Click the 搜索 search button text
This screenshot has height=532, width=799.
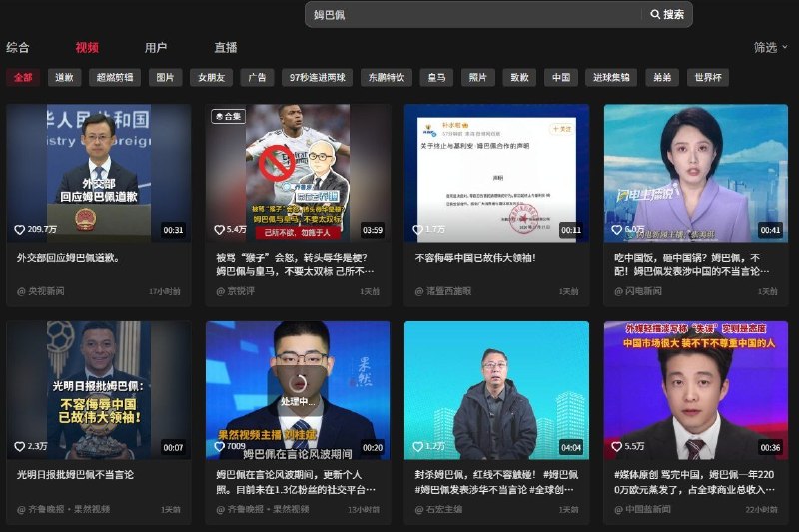tap(673, 14)
